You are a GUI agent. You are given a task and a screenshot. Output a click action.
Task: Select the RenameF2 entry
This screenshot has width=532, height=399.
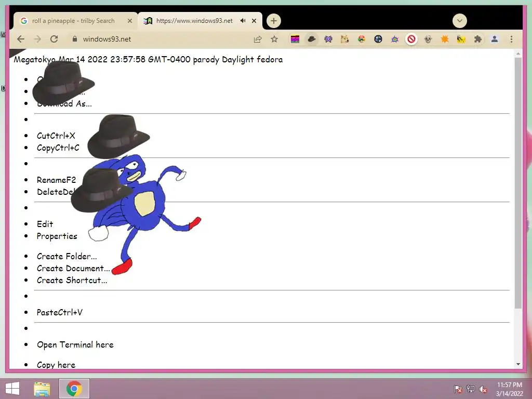click(x=56, y=180)
